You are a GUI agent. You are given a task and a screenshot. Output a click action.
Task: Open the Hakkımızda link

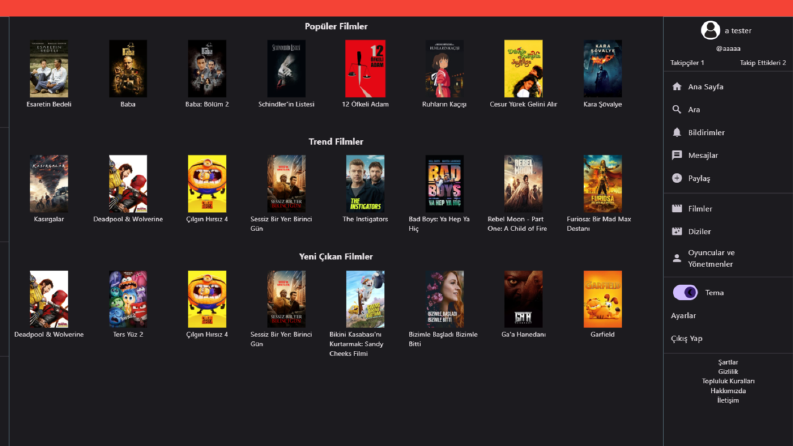pyautogui.click(x=728, y=391)
